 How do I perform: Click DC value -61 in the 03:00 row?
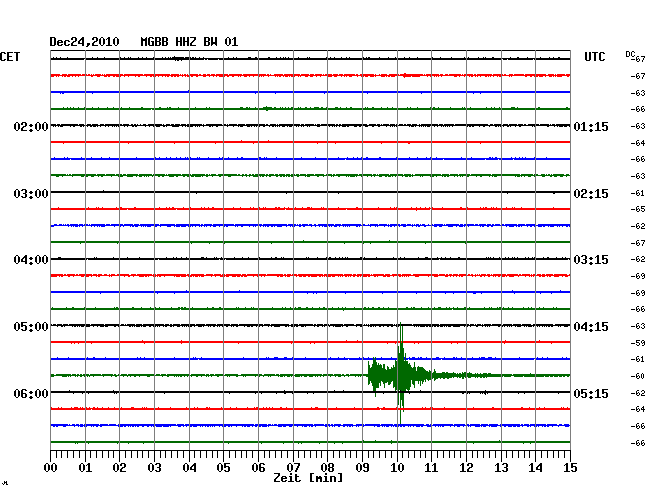638,193
